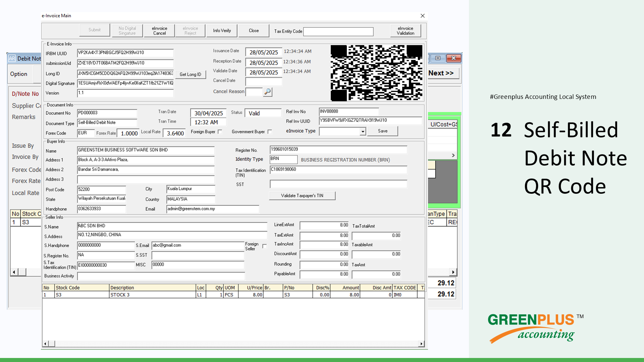Click the IRBM UUID field
This screenshot has width=644, height=362.
pos(125,53)
